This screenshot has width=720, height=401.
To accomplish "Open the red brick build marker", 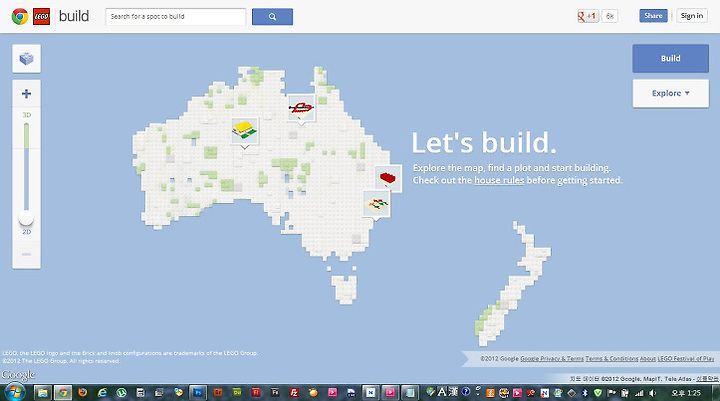I will [388, 178].
